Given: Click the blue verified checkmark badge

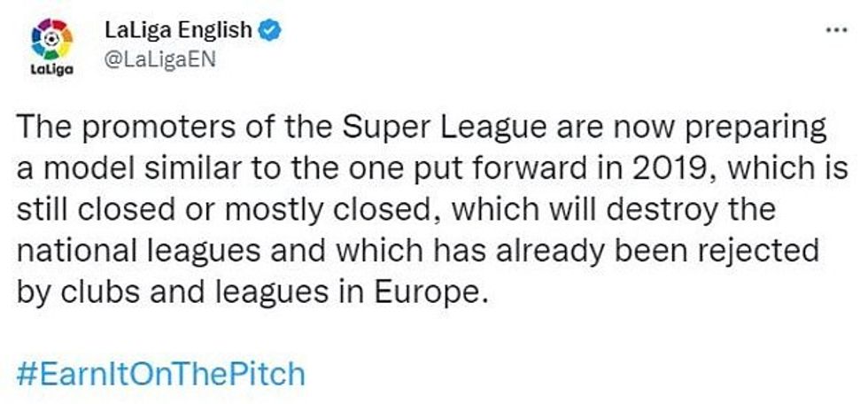Looking at the screenshot, I should pyautogui.click(x=270, y=32).
